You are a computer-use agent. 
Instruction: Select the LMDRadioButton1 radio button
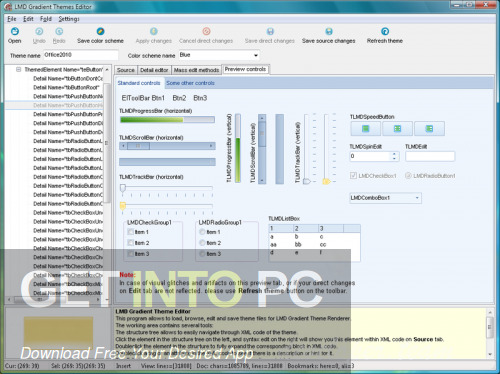(x=408, y=175)
